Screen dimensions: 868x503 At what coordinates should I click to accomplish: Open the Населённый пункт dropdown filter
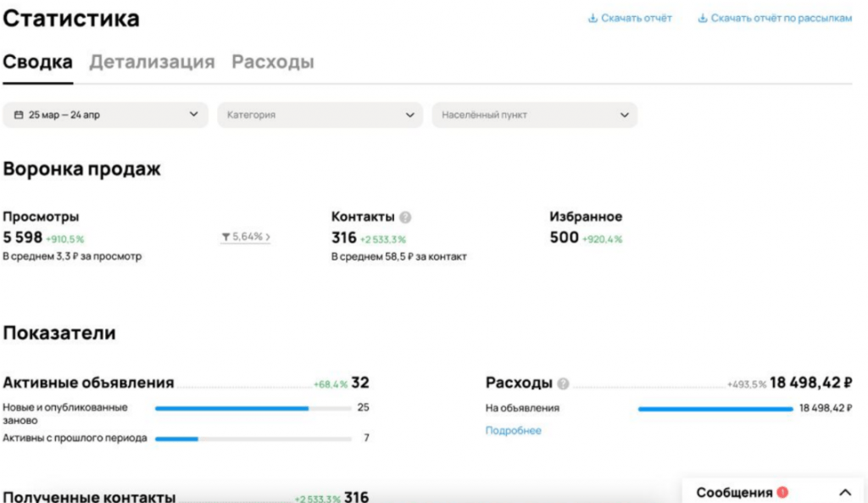pyautogui.click(x=534, y=115)
